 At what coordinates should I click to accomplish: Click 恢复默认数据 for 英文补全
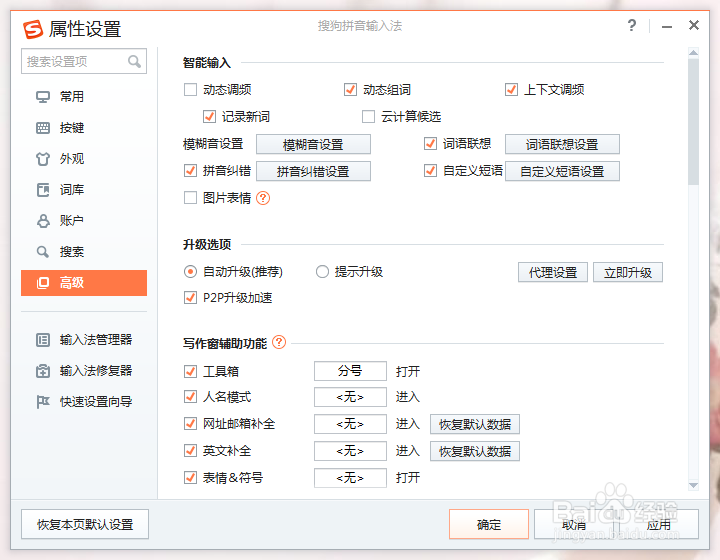pos(475,451)
